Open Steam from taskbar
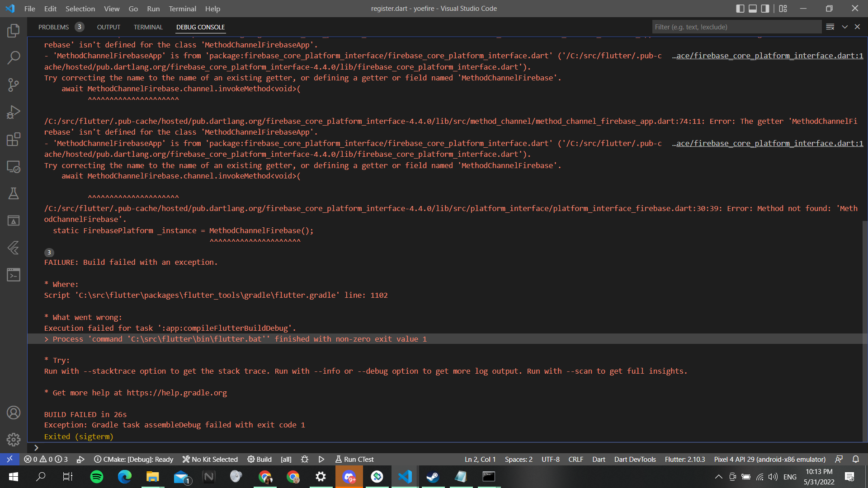This screenshot has width=868, height=488. (x=433, y=477)
